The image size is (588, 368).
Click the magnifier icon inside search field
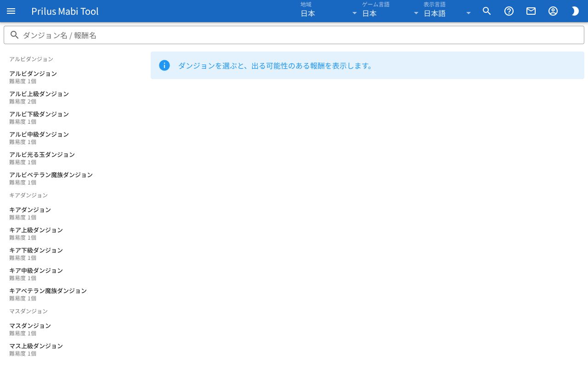[15, 35]
